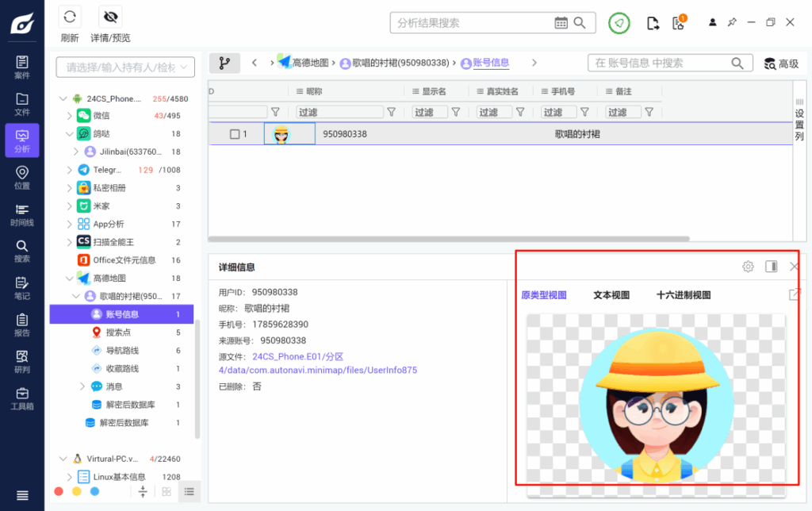This screenshot has width=812, height=511.
Task: Open the 搜索 (Search) sidebar panel
Action: 21,252
